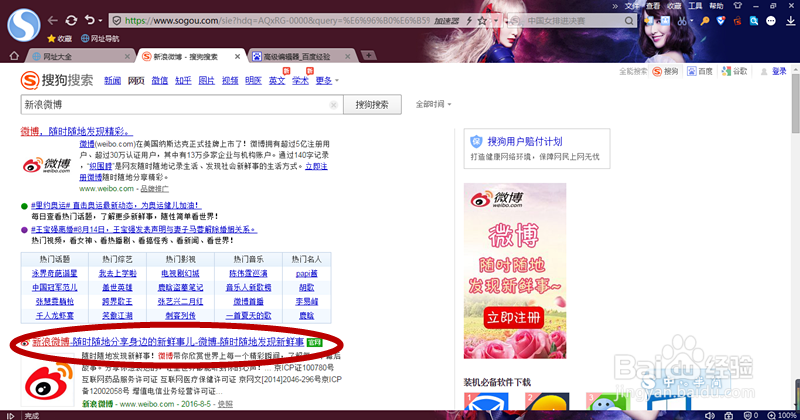Clear the search query with the X icon
Screen dimensions: 800x420
334,105
